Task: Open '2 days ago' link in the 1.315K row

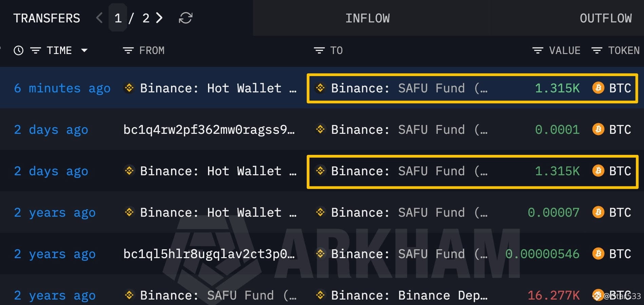Action: point(51,171)
